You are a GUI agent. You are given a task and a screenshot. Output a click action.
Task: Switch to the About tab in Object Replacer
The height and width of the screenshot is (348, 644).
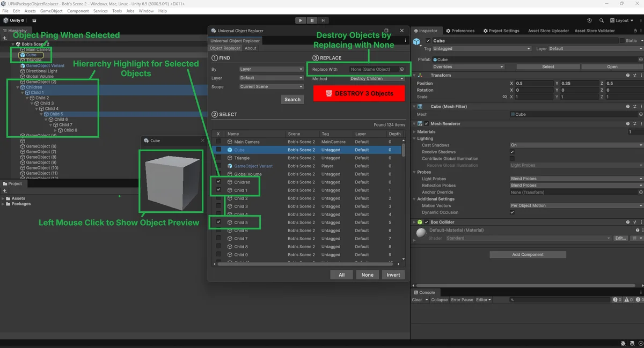point(251,48)
